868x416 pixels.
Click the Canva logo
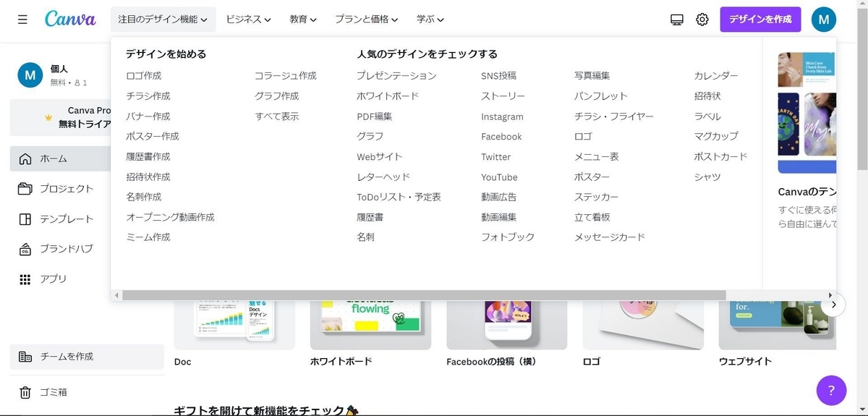pyautogui.click(x=70, y=19)
